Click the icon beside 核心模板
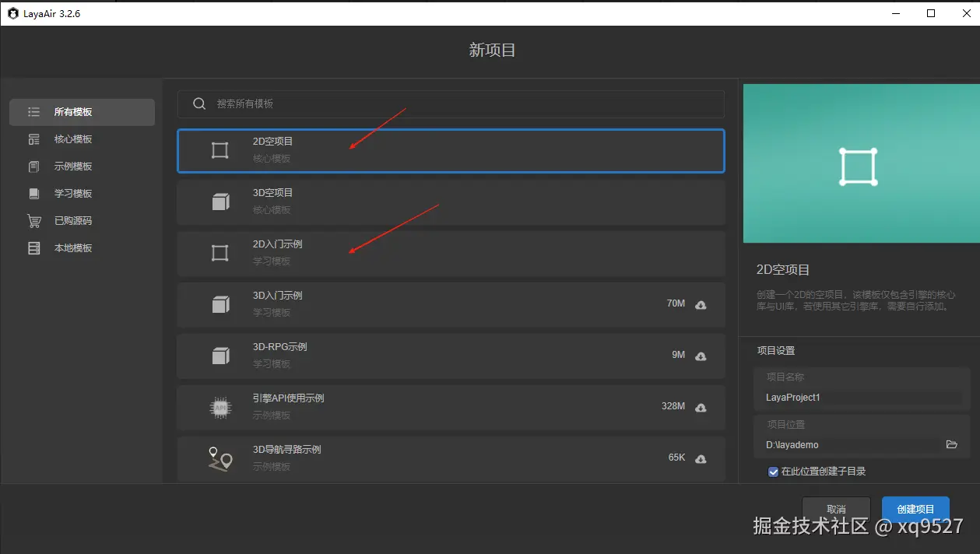 (33, 139)
